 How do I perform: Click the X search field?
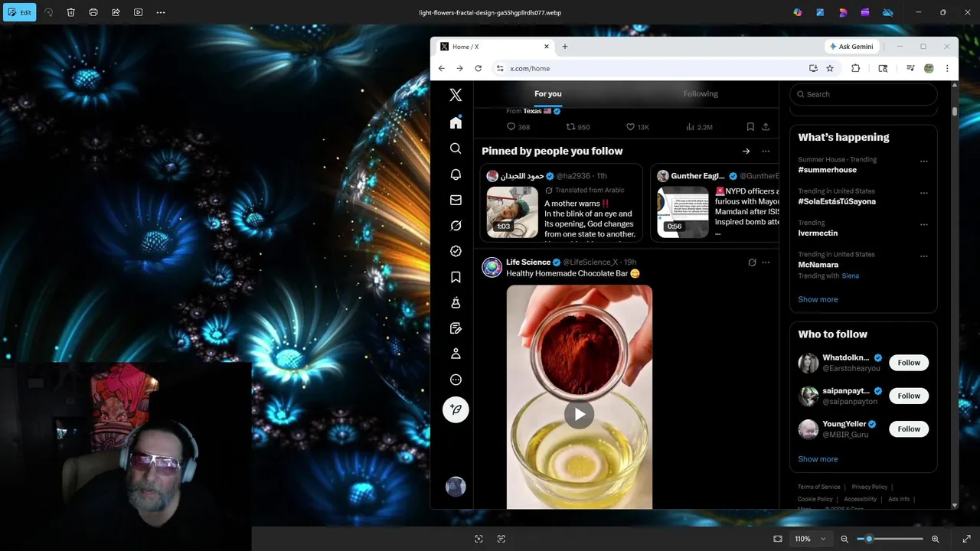click(864, 94)
